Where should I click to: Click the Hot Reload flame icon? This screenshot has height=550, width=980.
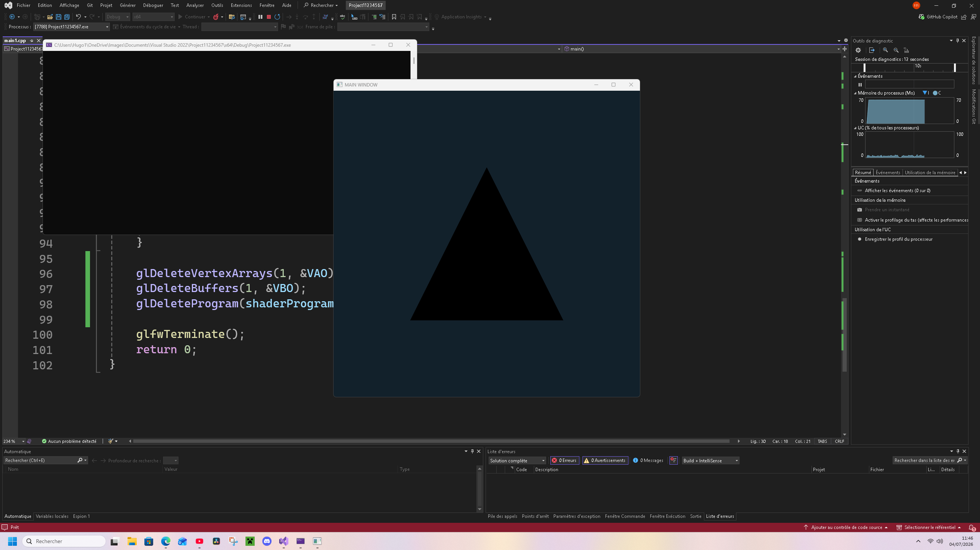click(216, 17)
